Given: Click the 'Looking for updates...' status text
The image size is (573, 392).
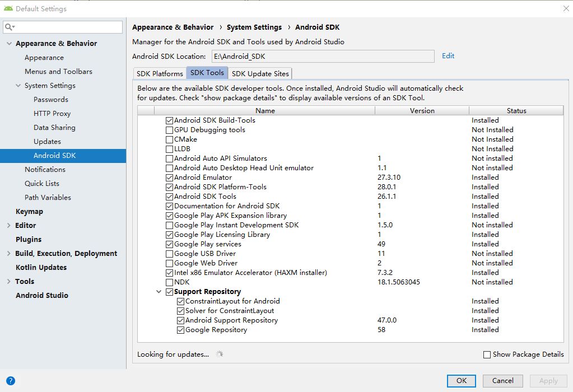Looking at the screenshot, I should [x=173, y=354].
